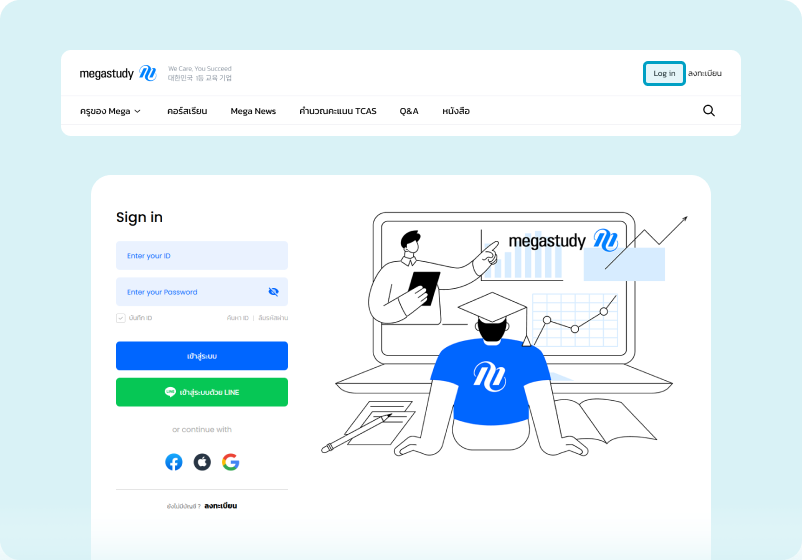Go to the Q&A page

tap(409, 111)
